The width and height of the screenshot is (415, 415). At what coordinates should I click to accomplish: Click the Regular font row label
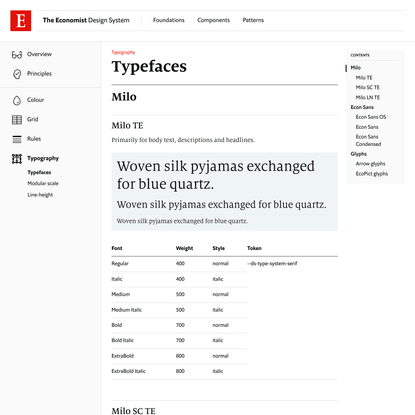(120, 263)
